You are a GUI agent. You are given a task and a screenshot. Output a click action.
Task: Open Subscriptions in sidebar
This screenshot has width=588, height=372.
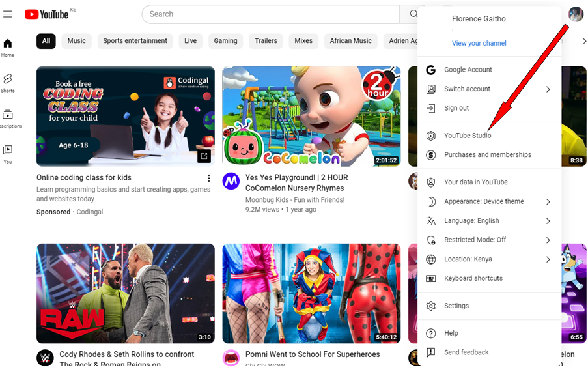point(8,119)
